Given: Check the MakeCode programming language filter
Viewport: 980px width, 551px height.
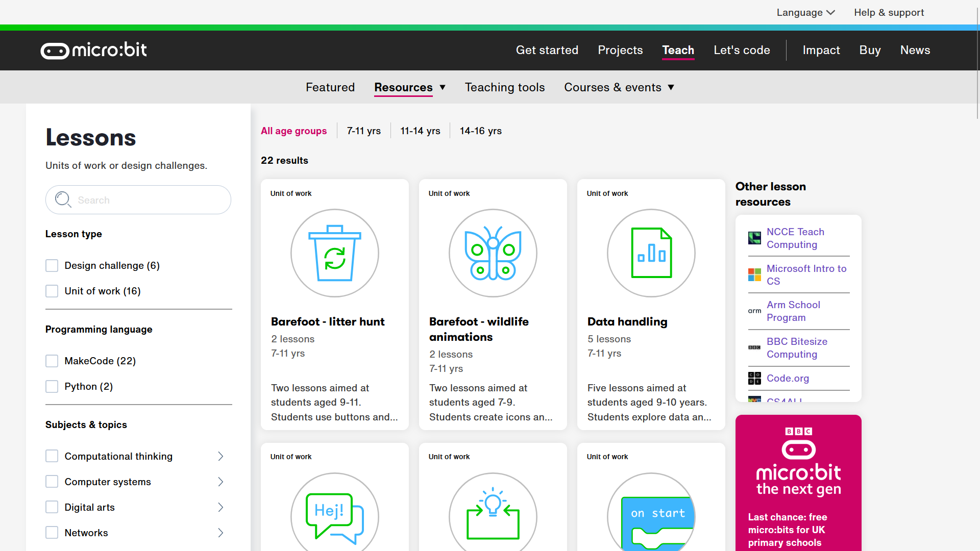Looking at the screenshot, I should point(52,361).
